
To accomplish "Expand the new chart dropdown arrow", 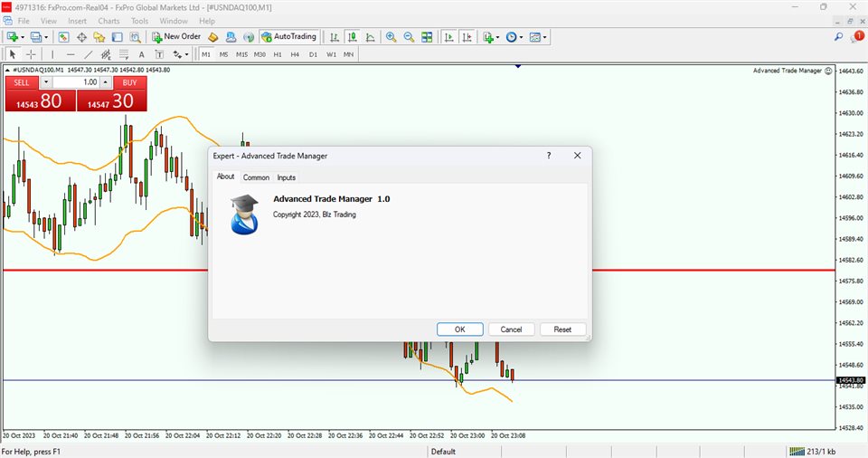I will 22,37.
